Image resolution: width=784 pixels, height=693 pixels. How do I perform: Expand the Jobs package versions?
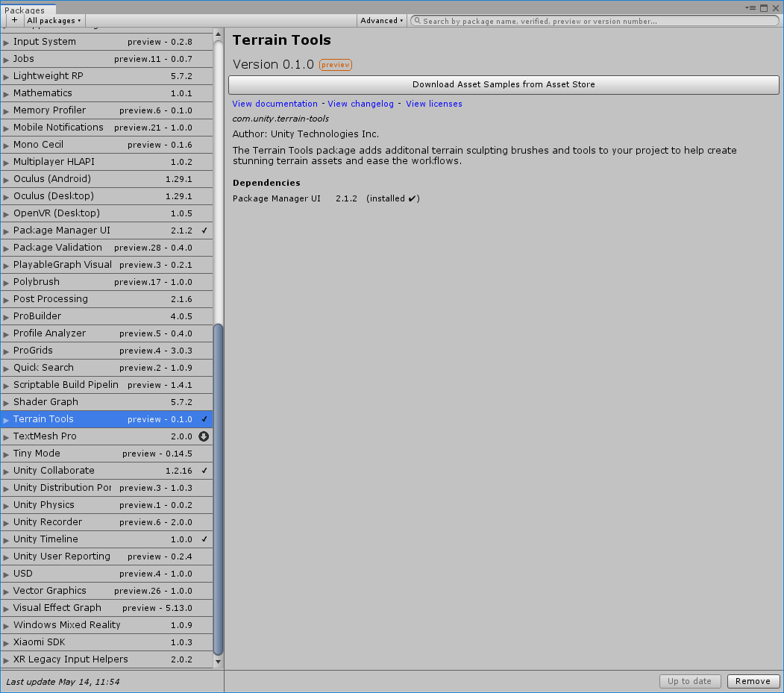6,60
